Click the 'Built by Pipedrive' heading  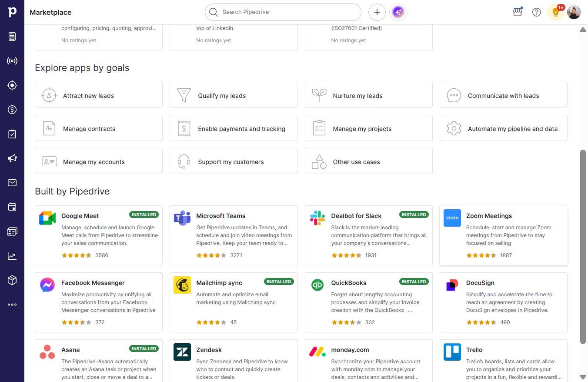tap(72, 191)
